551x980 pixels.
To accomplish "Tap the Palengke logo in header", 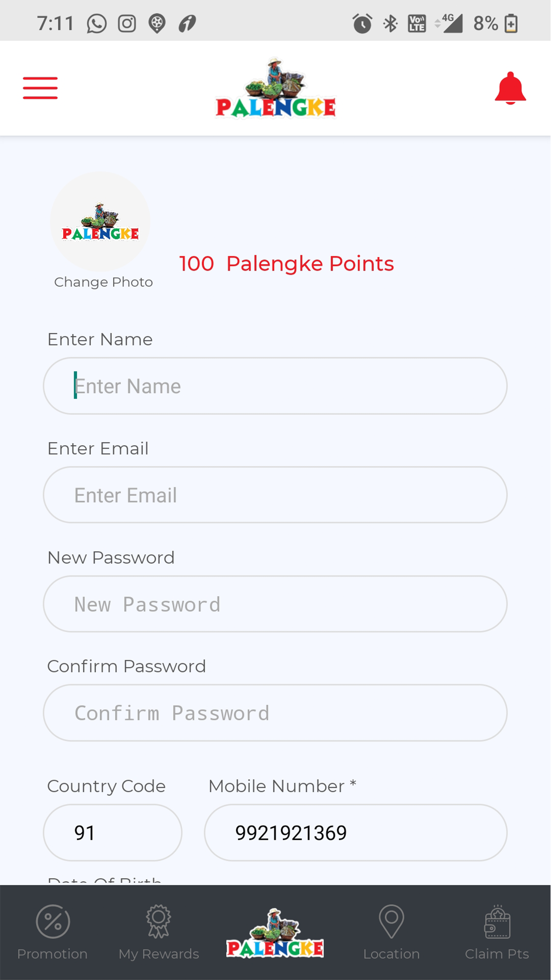I will [275, 88].
